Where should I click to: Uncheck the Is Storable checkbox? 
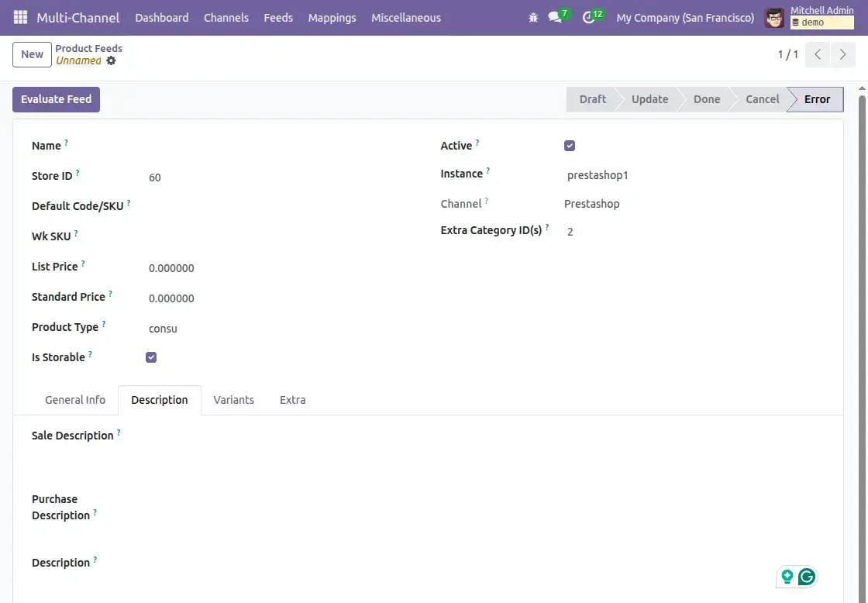[151, 357]
